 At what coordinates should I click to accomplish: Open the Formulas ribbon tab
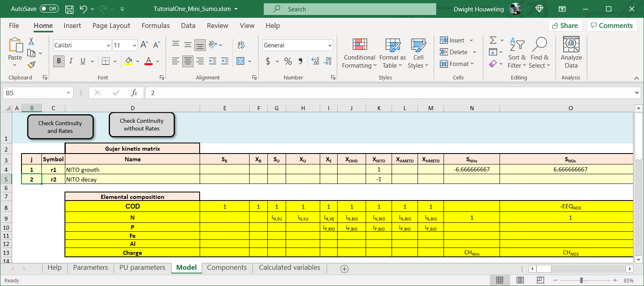click(155, 26)
